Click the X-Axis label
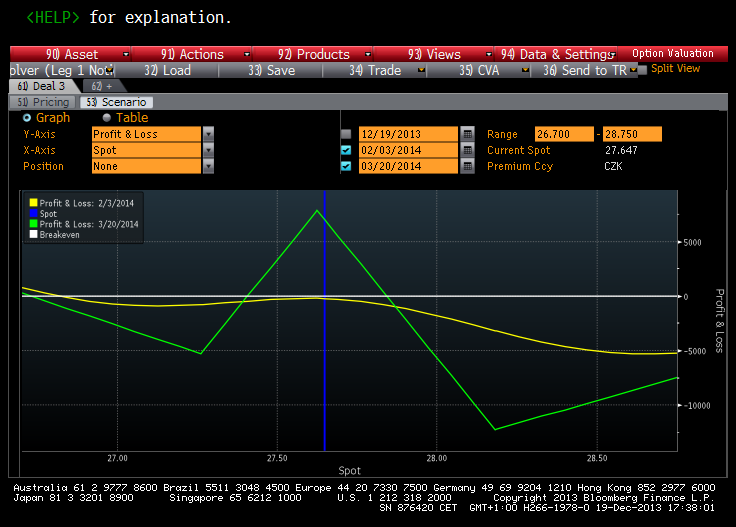 click(39, 150)
